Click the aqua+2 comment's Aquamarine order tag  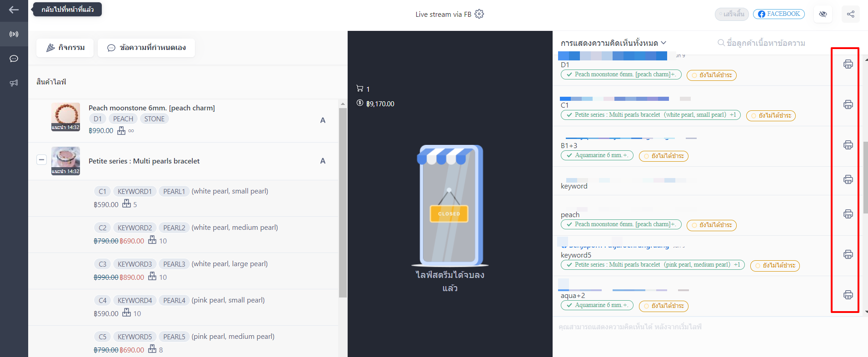point(597,305)
